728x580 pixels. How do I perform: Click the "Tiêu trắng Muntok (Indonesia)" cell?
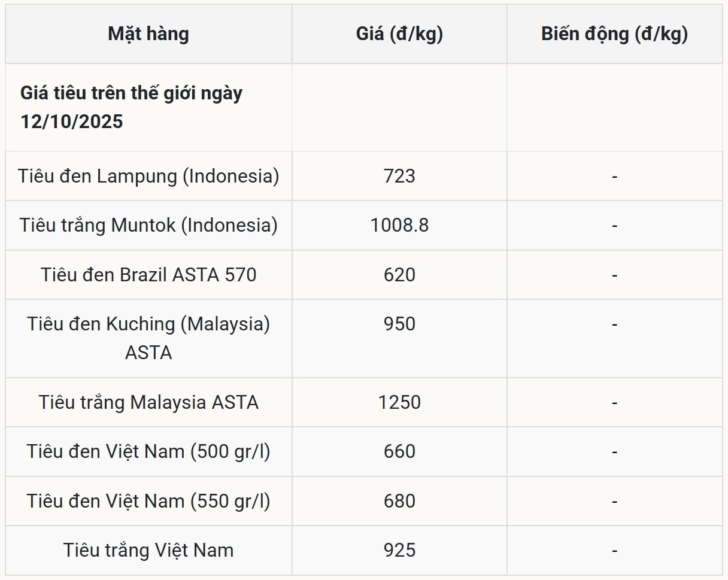(148, 226)
